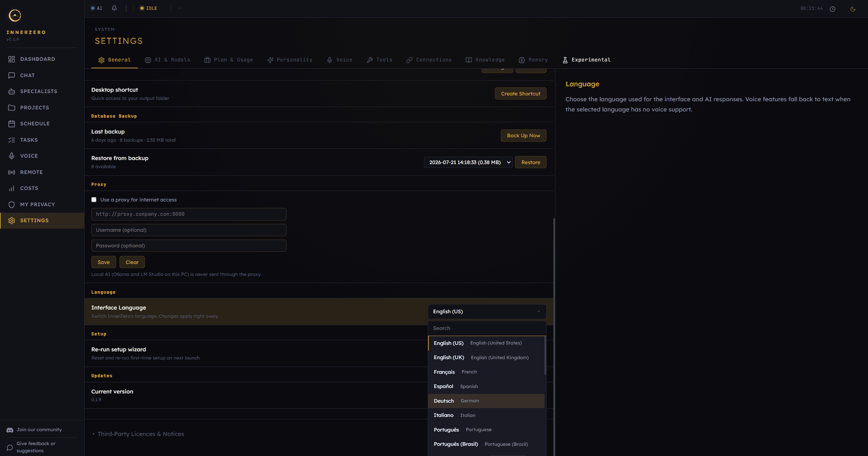Select English (UK) from the language list
This screenshot has width=868, height=456.
(x=486, y=357)
